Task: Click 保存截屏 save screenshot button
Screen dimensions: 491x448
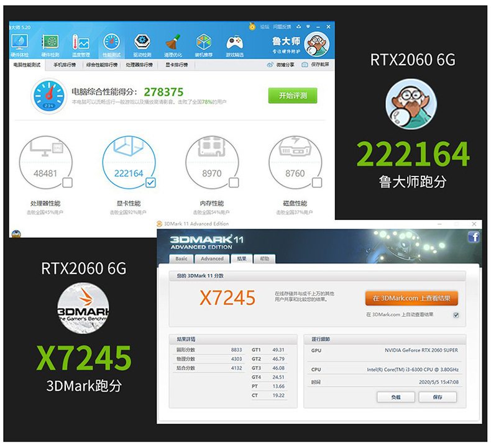Action: point(315,65)
